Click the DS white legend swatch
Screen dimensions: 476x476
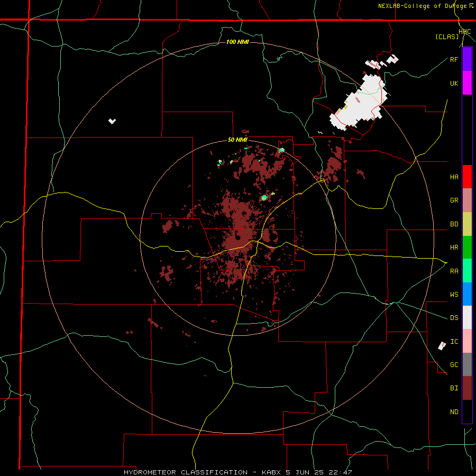[x=467, y=317]
